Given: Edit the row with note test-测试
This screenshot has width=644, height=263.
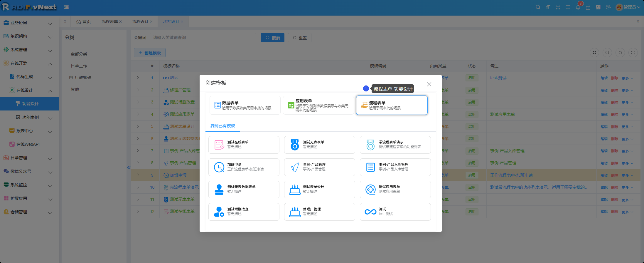Looking at the screenshot, I should [x=604, y=78].
